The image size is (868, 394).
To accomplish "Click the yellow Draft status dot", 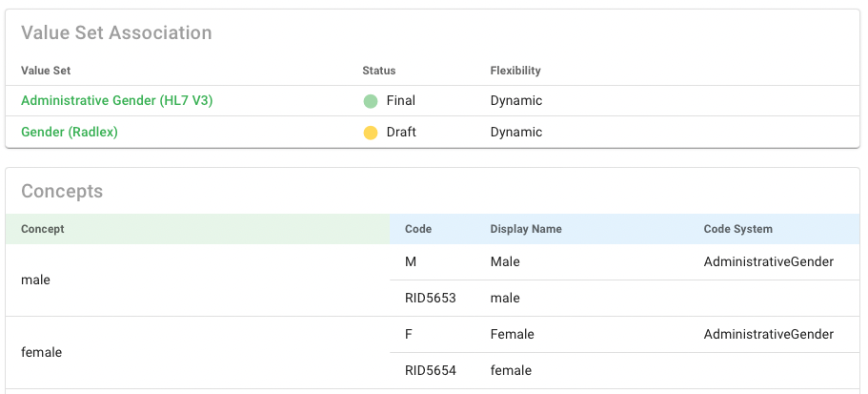I will click(x=371, y=133).
